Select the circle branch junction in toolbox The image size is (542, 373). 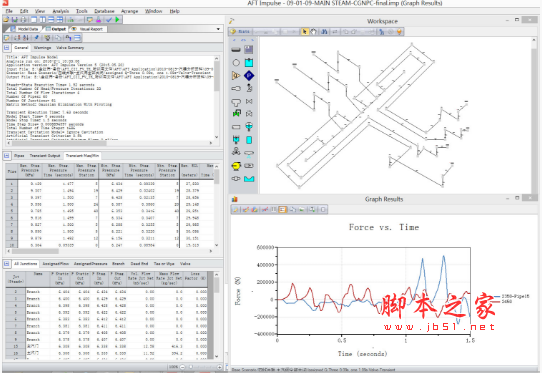click(x=236, y=63)
